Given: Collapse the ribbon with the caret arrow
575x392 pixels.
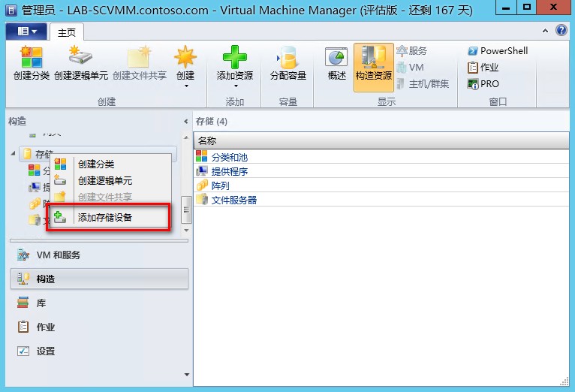Looking at the screenshot, I should [x=545, y=31].
